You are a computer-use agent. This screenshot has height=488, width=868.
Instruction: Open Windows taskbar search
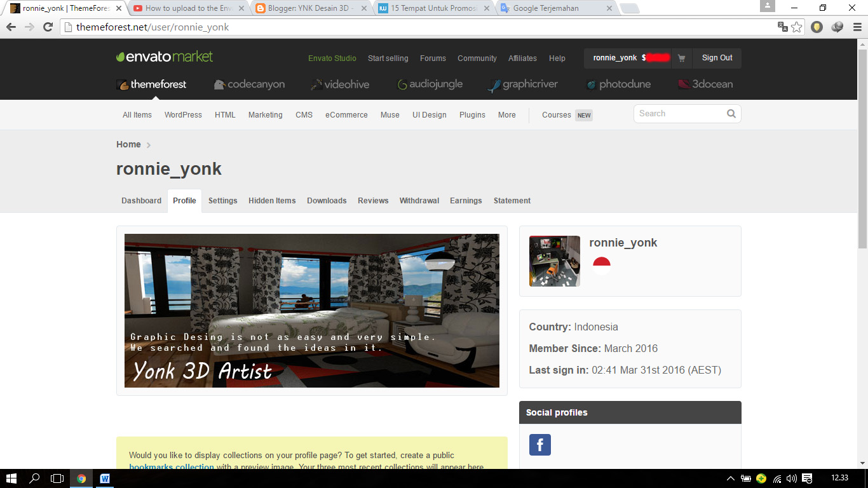click(x=34, y=478)
